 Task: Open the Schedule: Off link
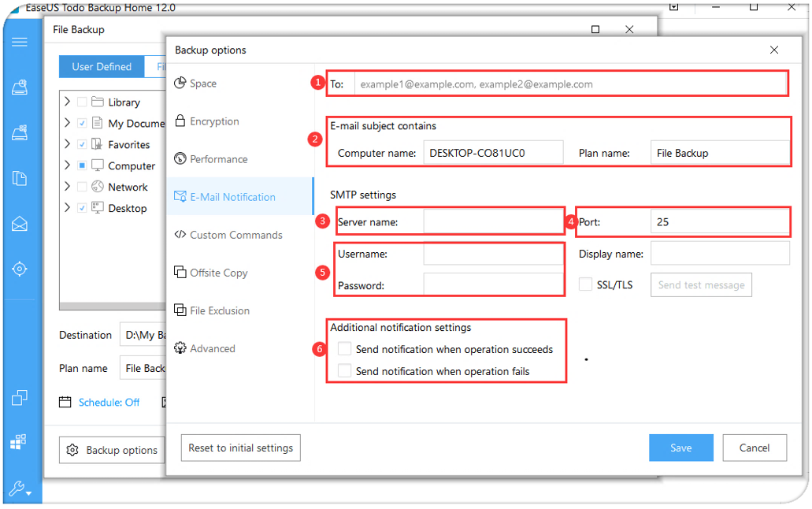click(x=109, y=402)
